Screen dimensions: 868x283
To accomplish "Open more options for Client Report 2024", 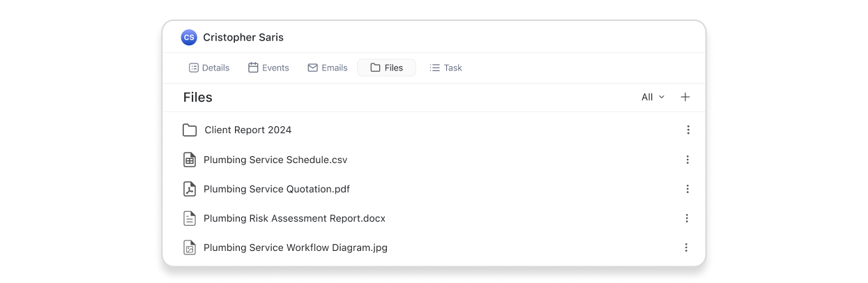I will pos(688,130).
